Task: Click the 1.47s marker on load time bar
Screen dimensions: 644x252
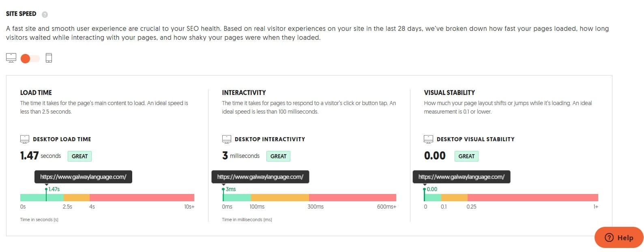Action: coord(52,190)
